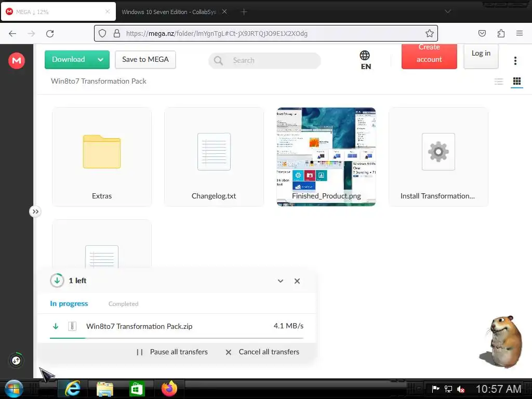View site security padlock info

click(117, 33)
